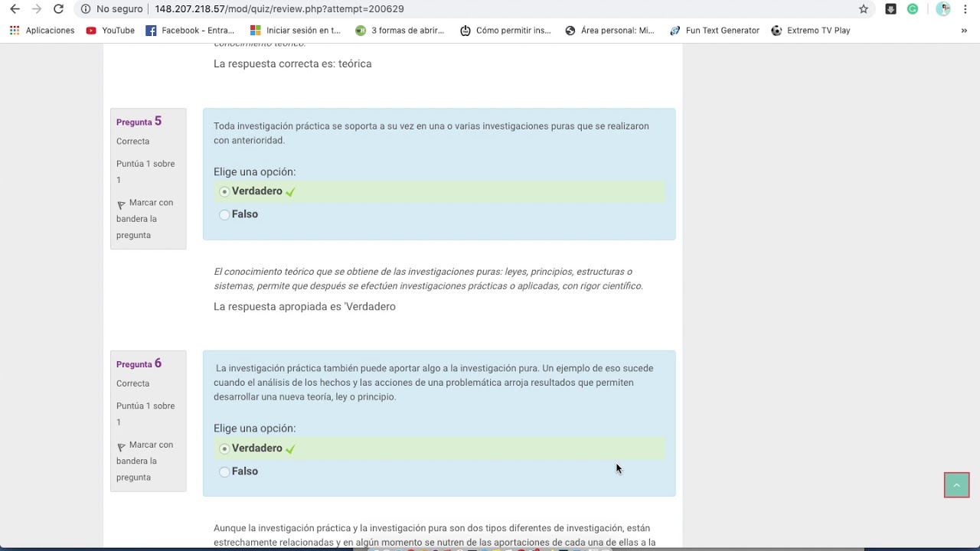
Task: Select Verdadero radio for Pregunta 6
Action: (x=224, y=449)
